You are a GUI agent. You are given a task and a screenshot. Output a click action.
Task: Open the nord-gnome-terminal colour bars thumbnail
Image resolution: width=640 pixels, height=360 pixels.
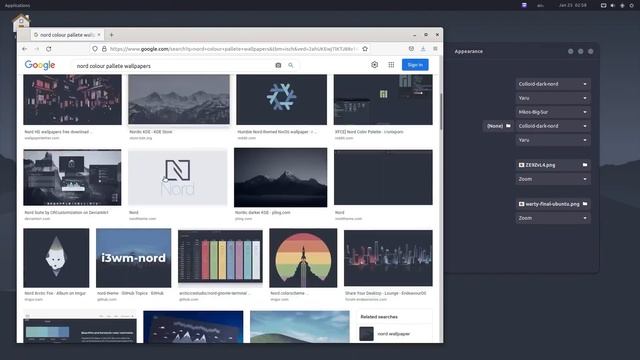pos(220,257)
